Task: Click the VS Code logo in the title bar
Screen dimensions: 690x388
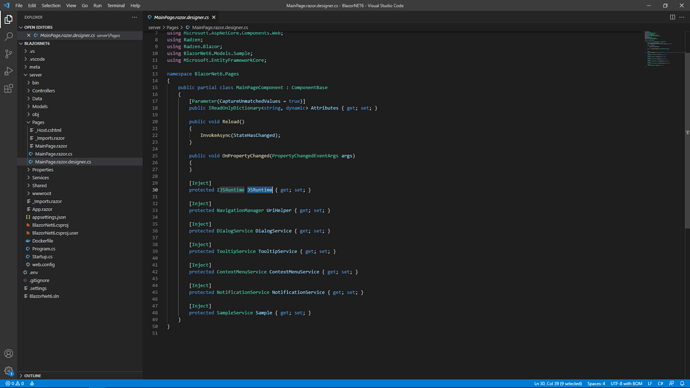Action: (6, 5)
